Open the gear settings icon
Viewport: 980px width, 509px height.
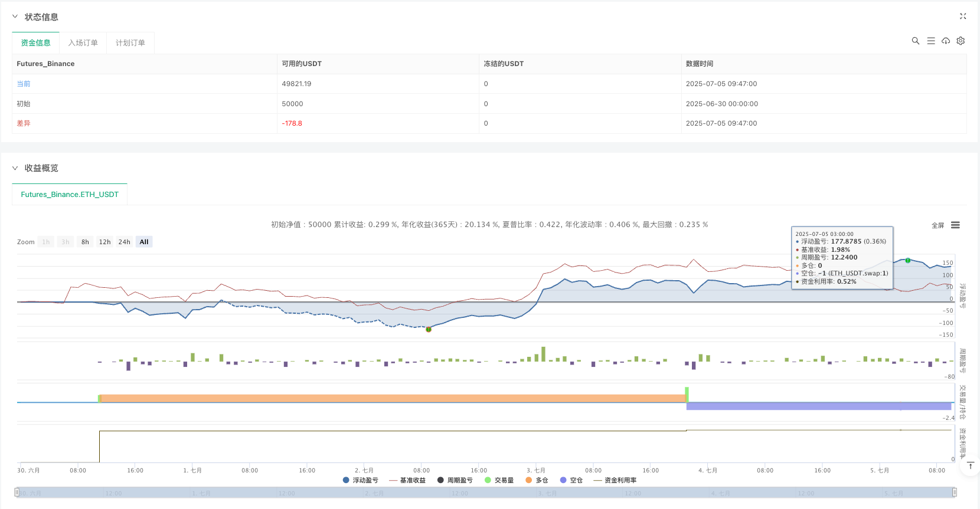pyautogui.click(x=961, y=41)
